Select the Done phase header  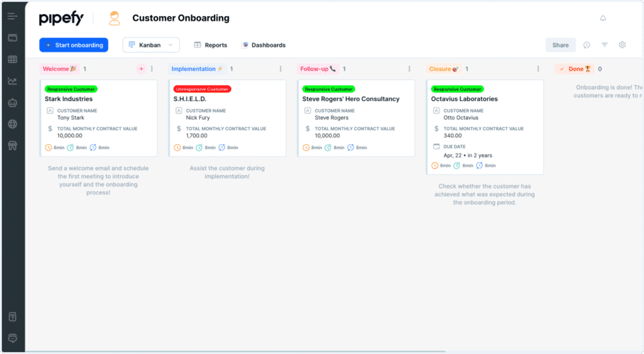coord(575,69)
